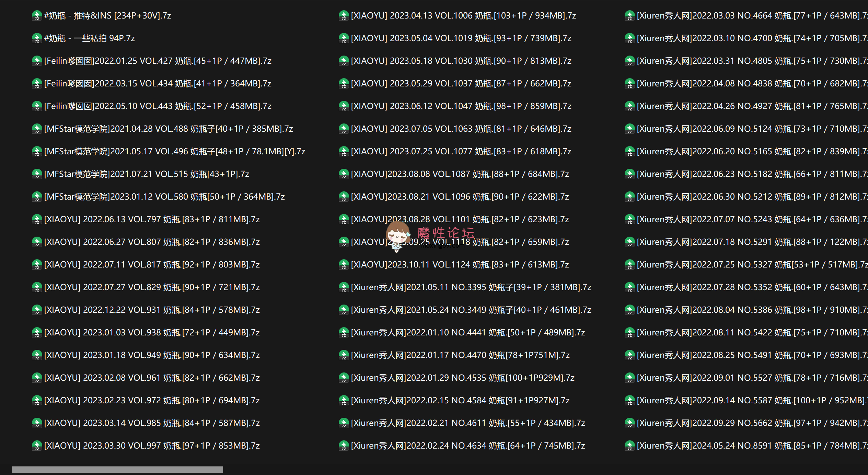Click the horizontal scrollbar thumb at bottom

coord(117,470)
